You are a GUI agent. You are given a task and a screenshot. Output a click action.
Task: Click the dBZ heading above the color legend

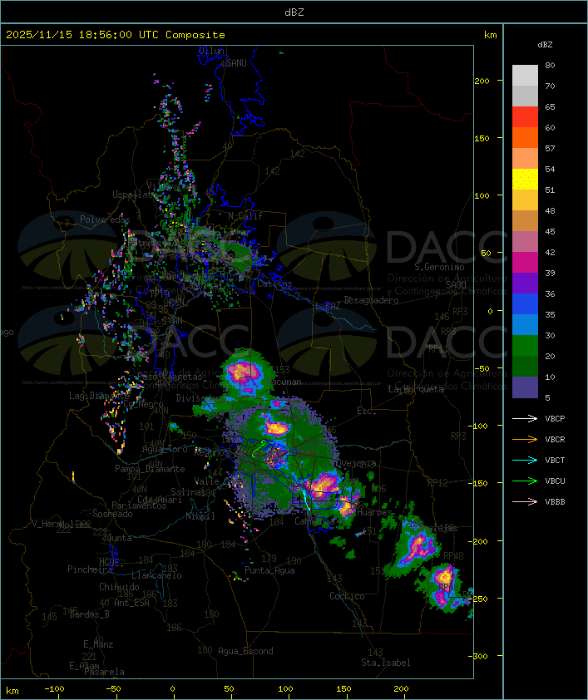[545, 45]
